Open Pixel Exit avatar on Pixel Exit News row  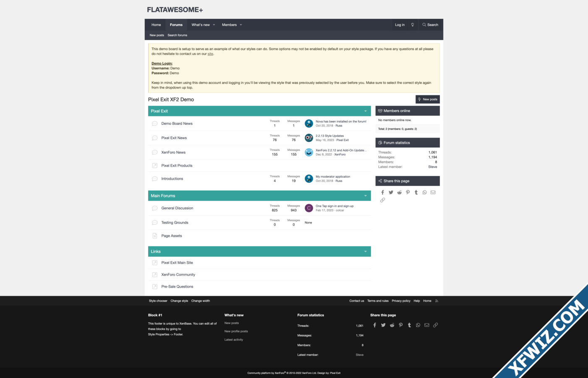pyautogui.click(x=309, y=138)
